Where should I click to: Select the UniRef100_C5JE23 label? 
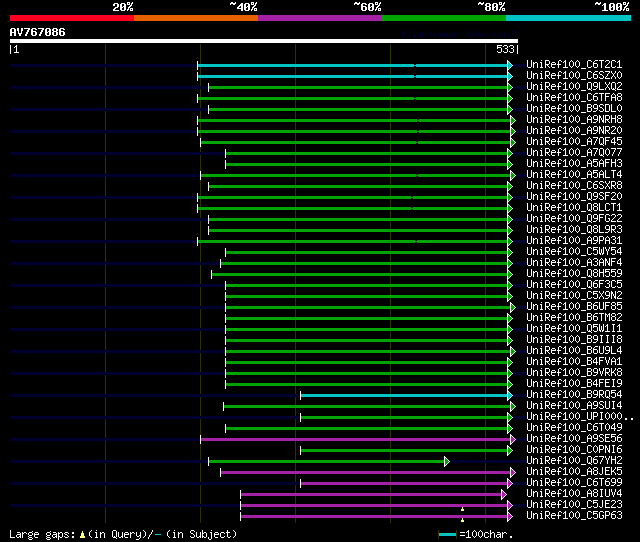tap(574, 505)
